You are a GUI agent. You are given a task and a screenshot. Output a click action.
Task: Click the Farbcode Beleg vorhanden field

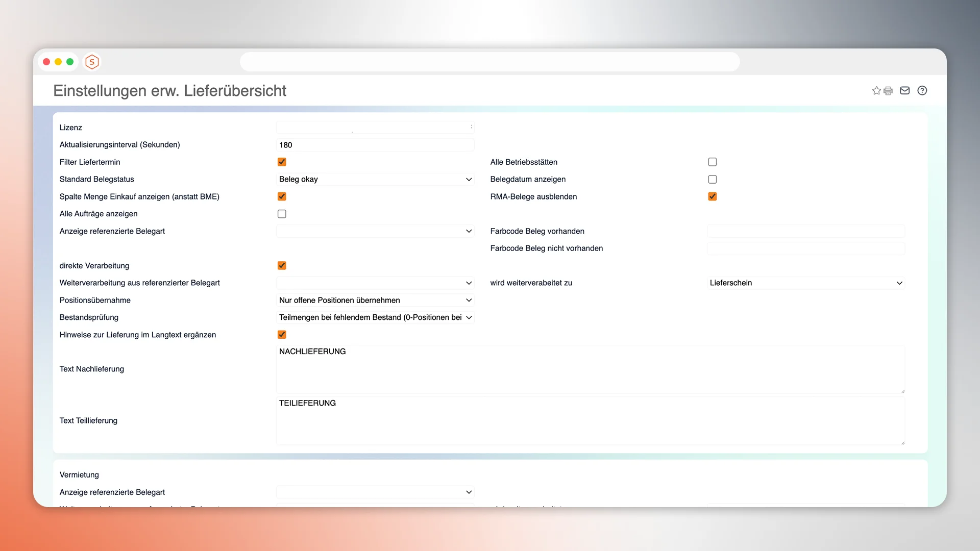805,231
